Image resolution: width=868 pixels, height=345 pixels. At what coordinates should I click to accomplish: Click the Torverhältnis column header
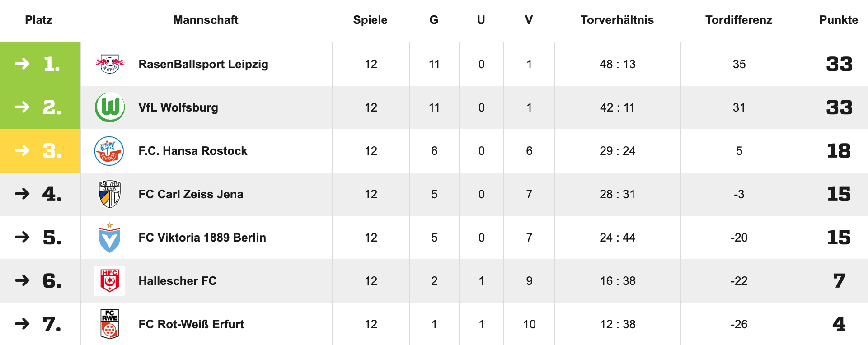coord(617,20)
